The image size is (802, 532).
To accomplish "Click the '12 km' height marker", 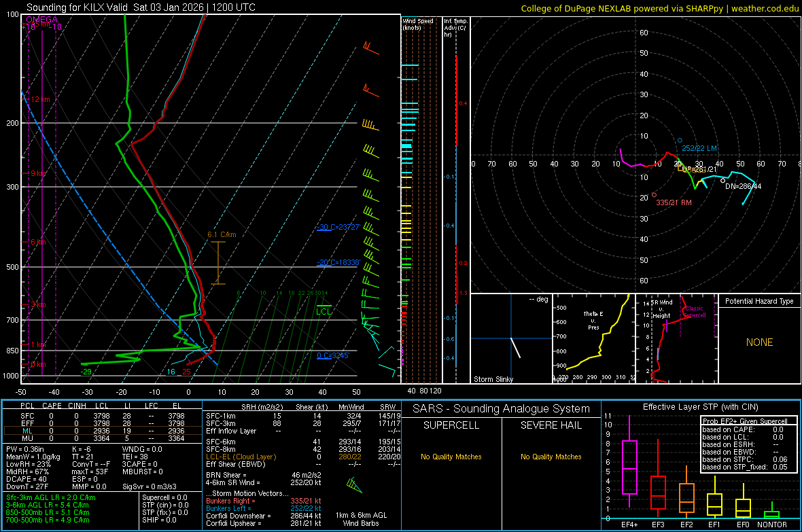I will click(x=40, y=99).
